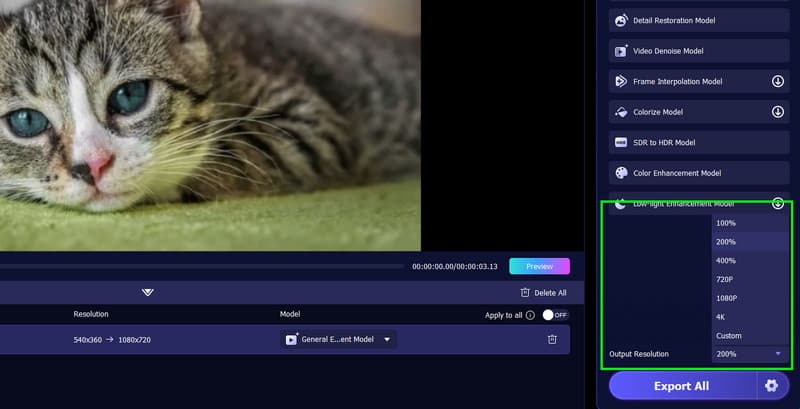This screenshot has width=800, height=409.
Task: Download the Low-light Enhancement Model
Action: (x=777, y=203)
